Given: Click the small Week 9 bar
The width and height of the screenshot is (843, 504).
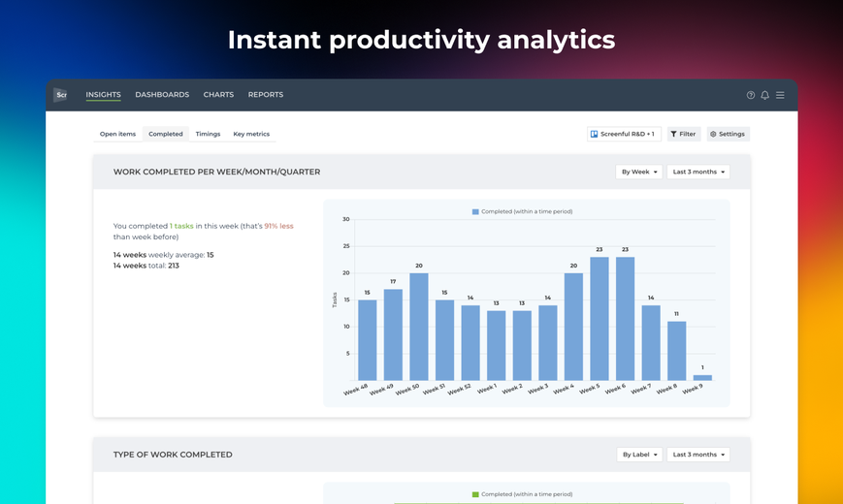Looking at the screenshot, I should click(702, 378).
